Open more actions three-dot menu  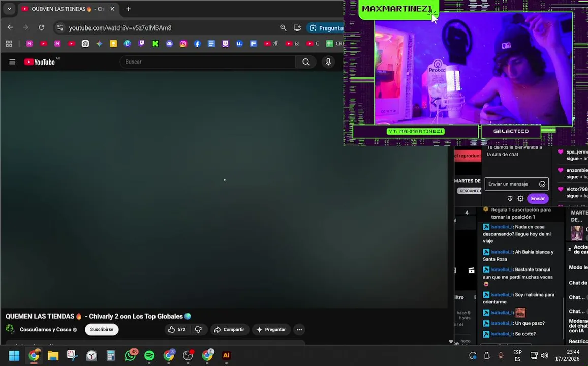coord(299,329)
